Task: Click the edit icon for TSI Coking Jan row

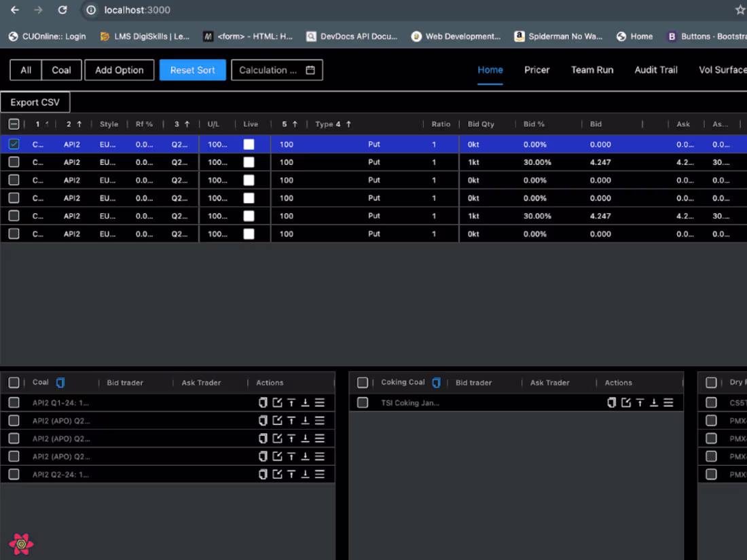Action: pyautogui.click(x=625, y=402)
